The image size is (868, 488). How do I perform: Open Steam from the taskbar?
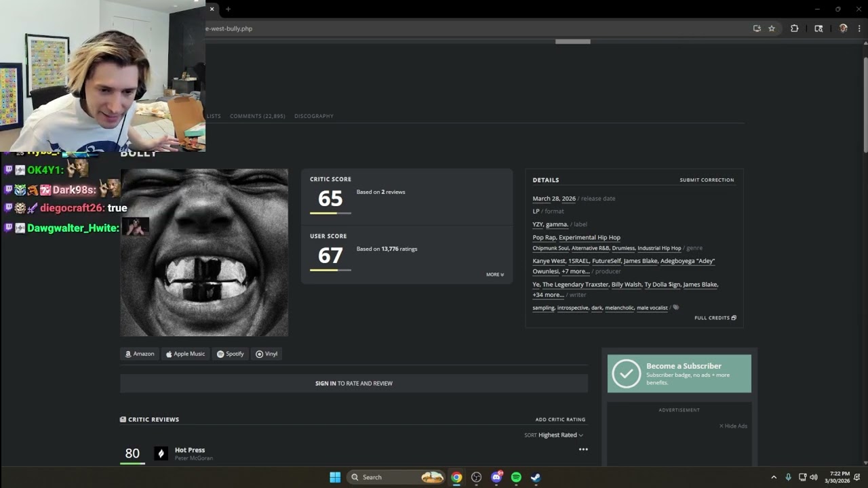point(536,477)
